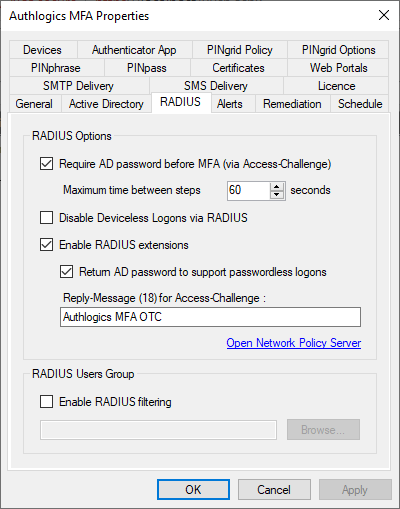
Task: Focus the Reply-Message text field
Action: pos(210,317)
